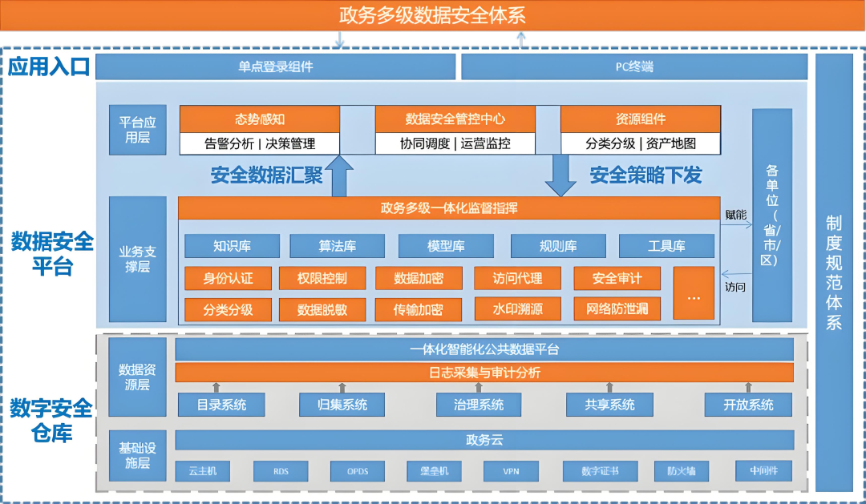Select the 水印溯源 orange box
The width and height of the screenshot is (866, 504).
[x=517, y=309]
